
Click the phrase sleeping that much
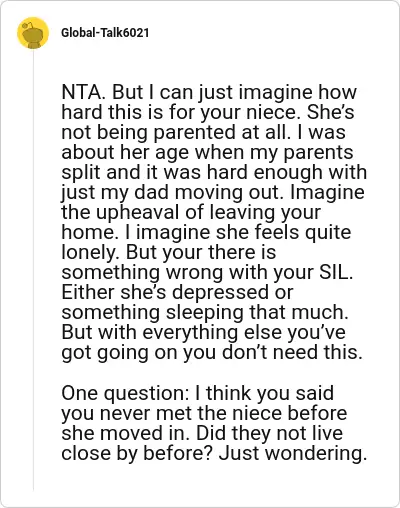click(257, 312)
